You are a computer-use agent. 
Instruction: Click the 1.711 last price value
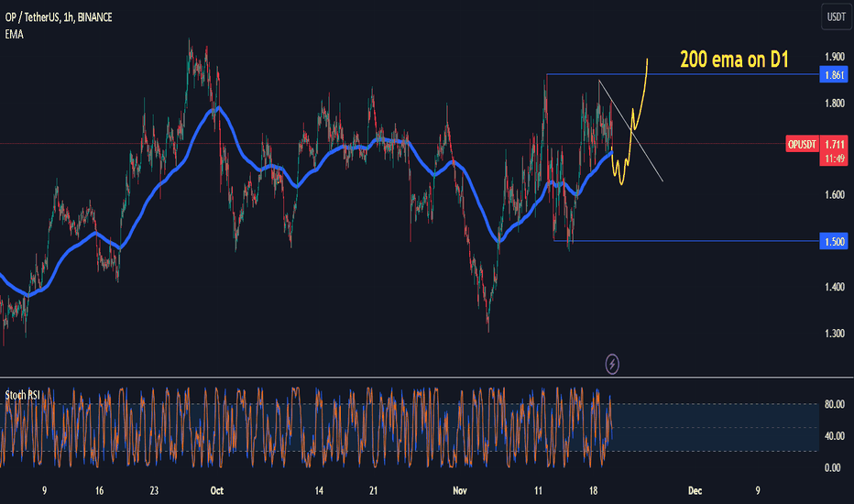pyautogui.click(x=834, y=144)
